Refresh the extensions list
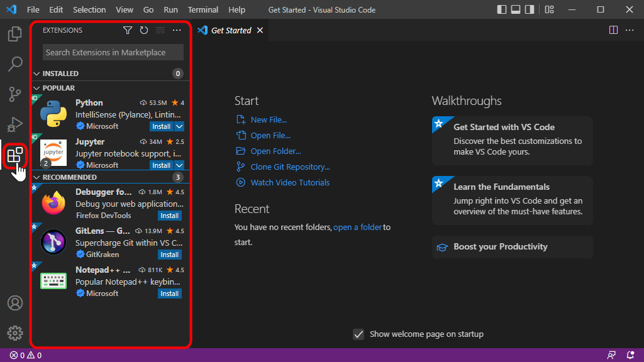 tap(144, 30)
